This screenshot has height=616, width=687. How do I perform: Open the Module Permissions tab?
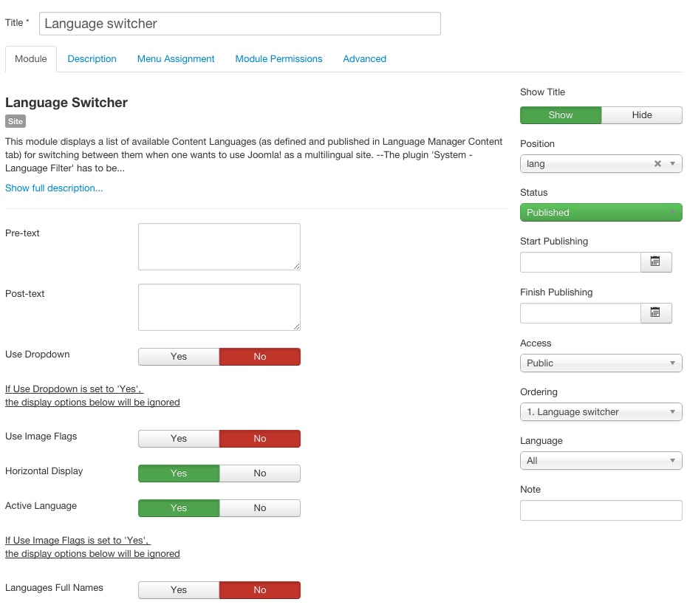click(x=278, y=59)
